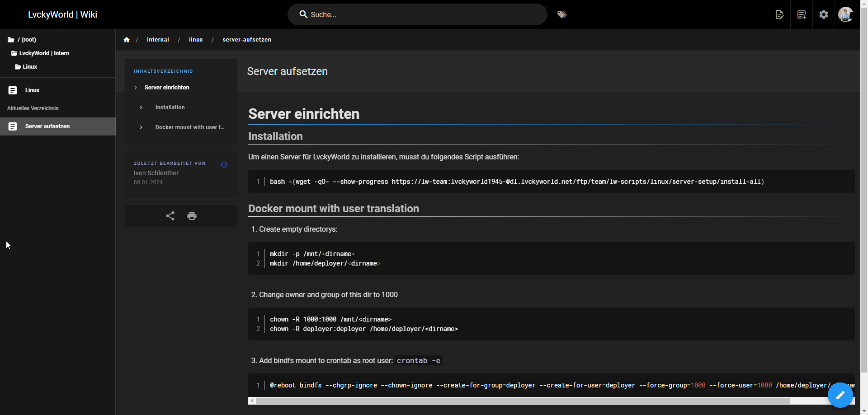
Task: Click the tags icon beside search bar
Action: tap(561, 14)
